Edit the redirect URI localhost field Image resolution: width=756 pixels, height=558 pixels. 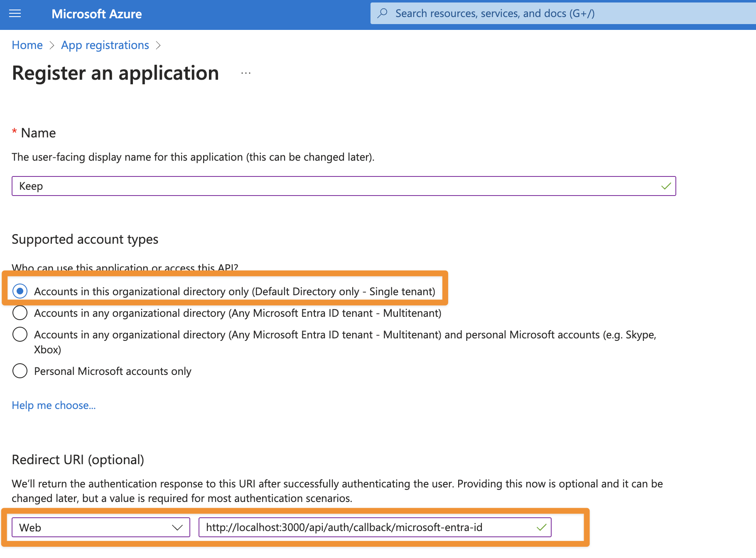(375, 527)
